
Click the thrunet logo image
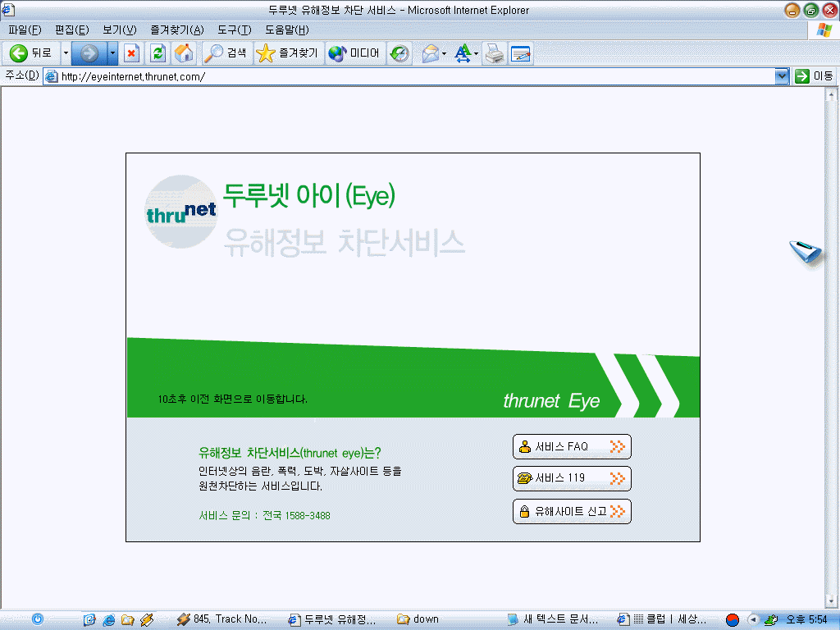pos(181,212)
